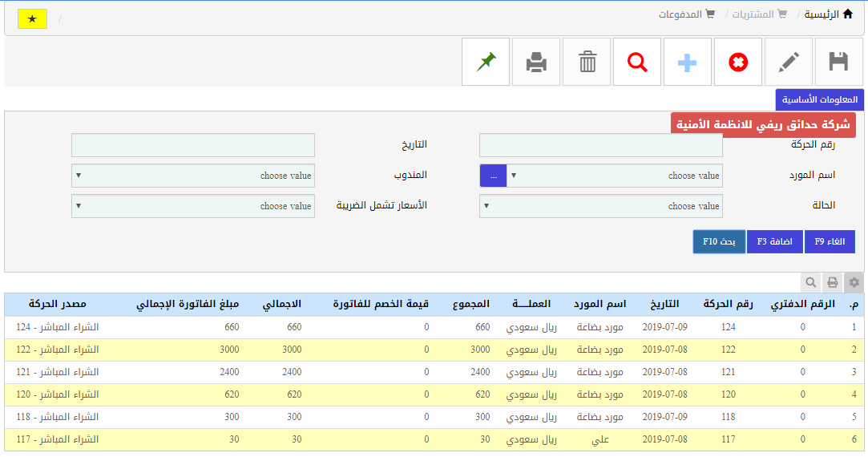Screen dimensions: 868x457
Task: Click the blue plus add icon
Action: click(688, 62)
